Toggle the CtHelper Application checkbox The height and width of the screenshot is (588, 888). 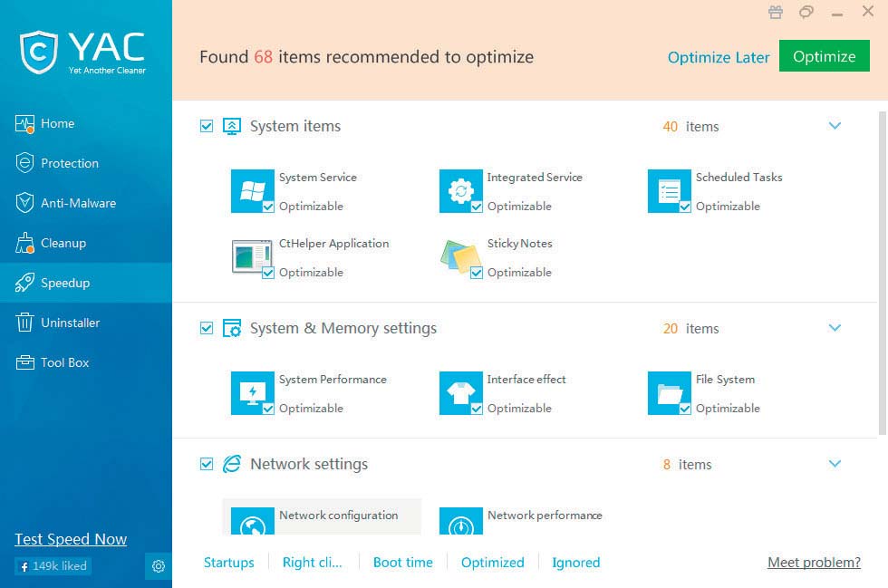(x=268, y=273)
